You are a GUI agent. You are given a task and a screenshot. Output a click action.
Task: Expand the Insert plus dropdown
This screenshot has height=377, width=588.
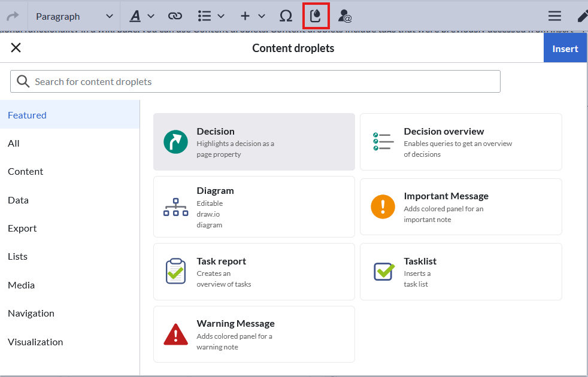click(x=252, y=16)
